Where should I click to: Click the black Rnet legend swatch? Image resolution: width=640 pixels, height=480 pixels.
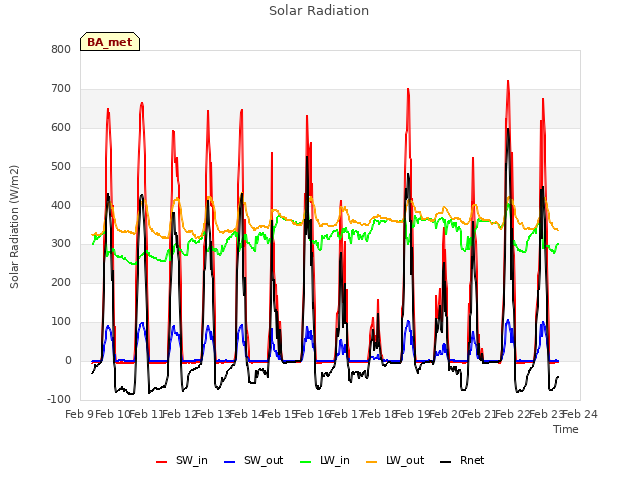click(x=446, y=462)
